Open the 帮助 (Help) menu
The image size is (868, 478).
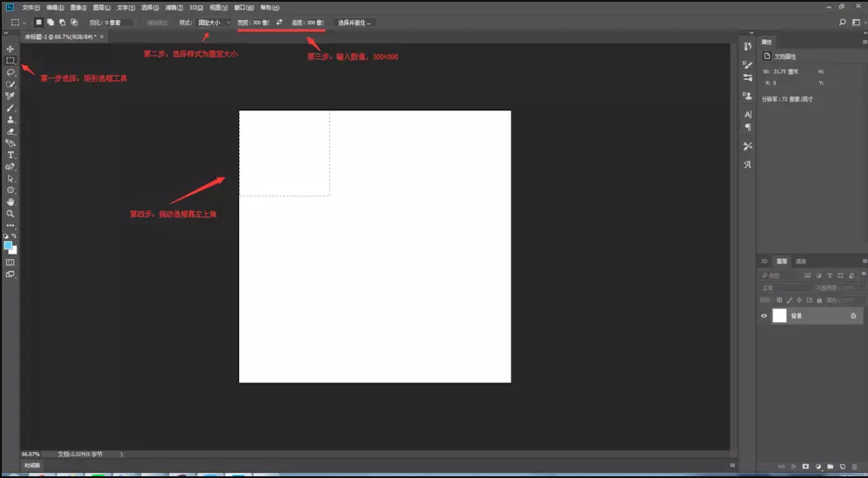click(x=269, y=8)
